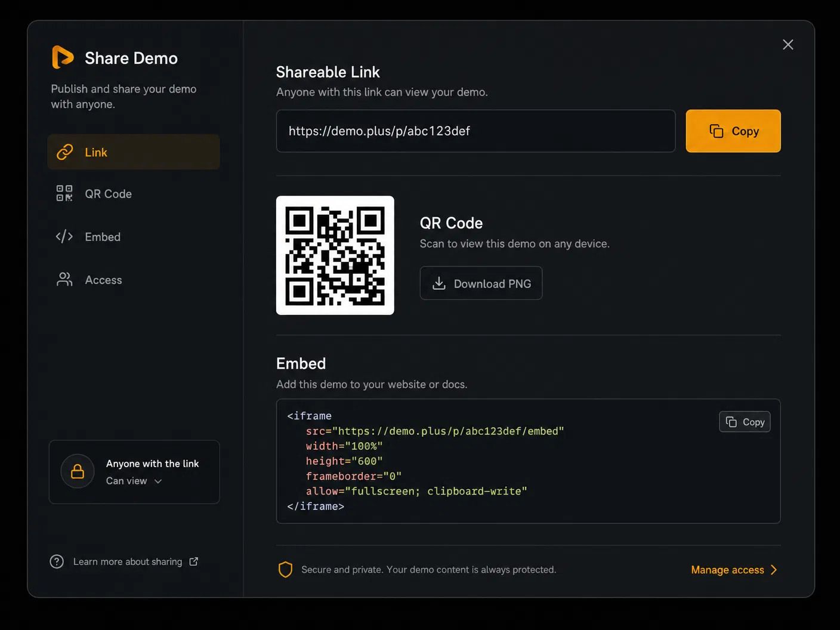
Task: Switch to the Embed sidebar tab
Action: (134, 237)
